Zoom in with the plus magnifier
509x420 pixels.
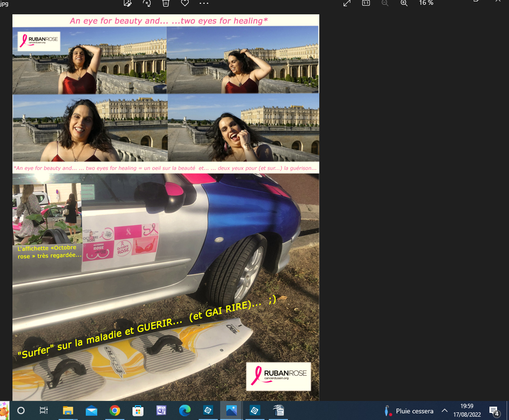[404, 3]
